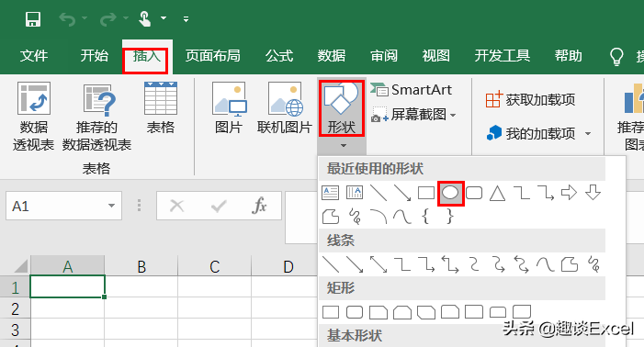This screenshot has height=347, width=644.
Task: Select single Arrow line in 线条 section
Action: point(355,264)
